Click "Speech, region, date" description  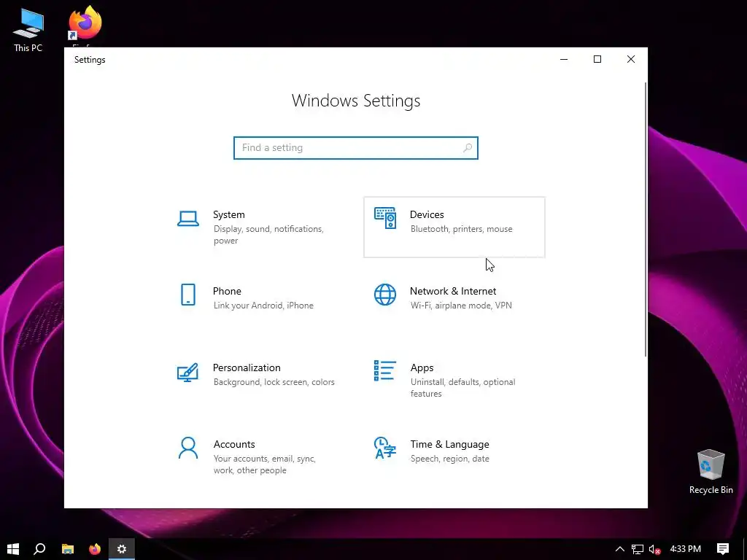coord(449,459)
